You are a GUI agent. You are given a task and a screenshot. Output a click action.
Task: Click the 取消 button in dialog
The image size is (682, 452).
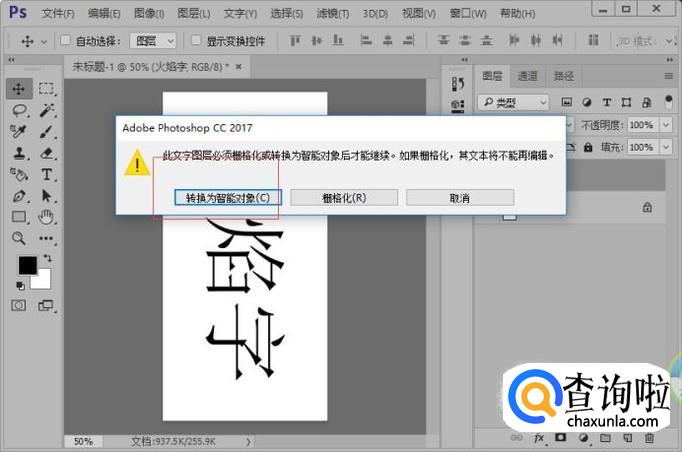pyautogui.click(x=460, y=198)
